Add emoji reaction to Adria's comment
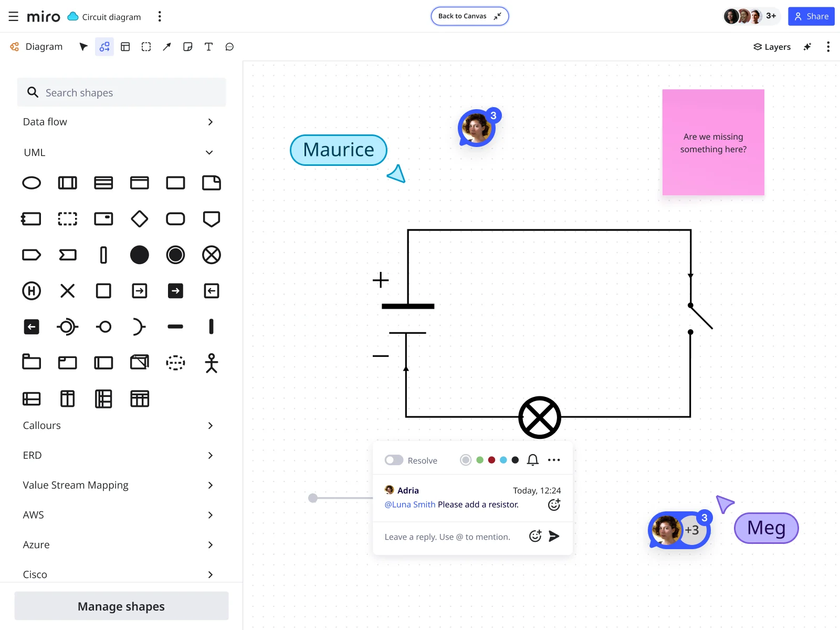This screenshot has width=840, height=630. tap(554, 505)
